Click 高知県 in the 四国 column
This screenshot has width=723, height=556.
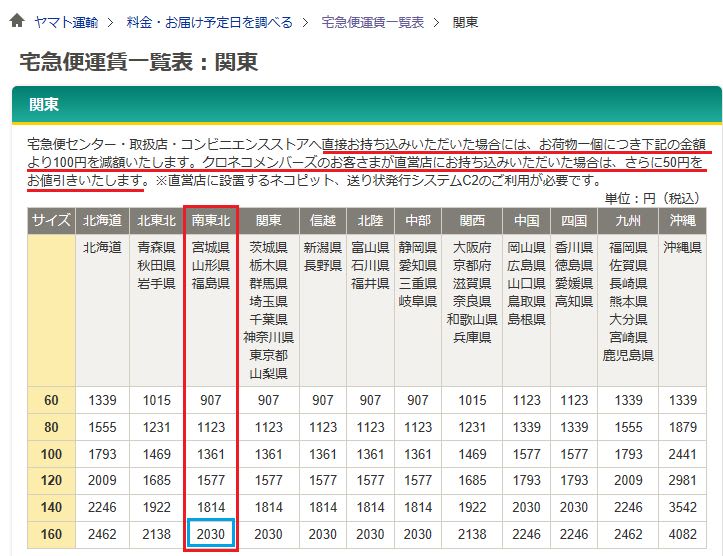[574, 302]
